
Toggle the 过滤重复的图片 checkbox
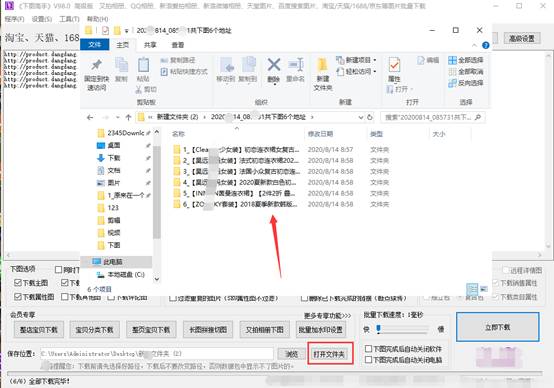(173, 299)
